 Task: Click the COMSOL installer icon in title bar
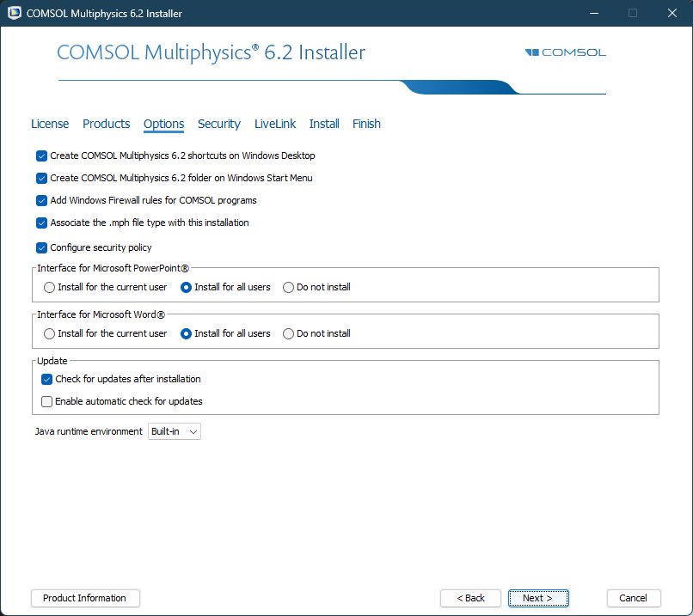point(15,14)
